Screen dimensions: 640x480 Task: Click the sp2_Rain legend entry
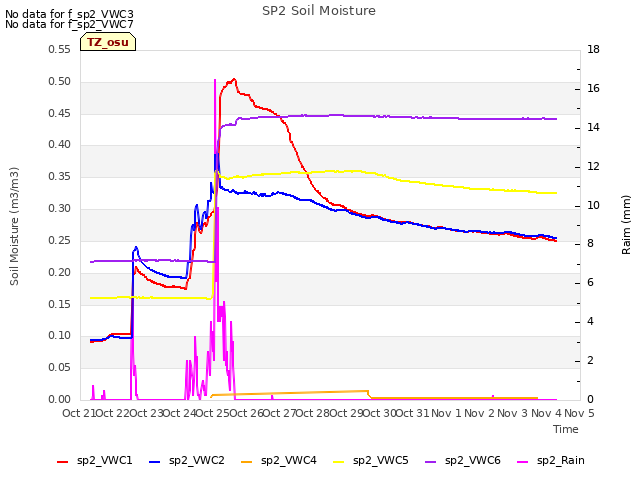click(x=551, y=461)
